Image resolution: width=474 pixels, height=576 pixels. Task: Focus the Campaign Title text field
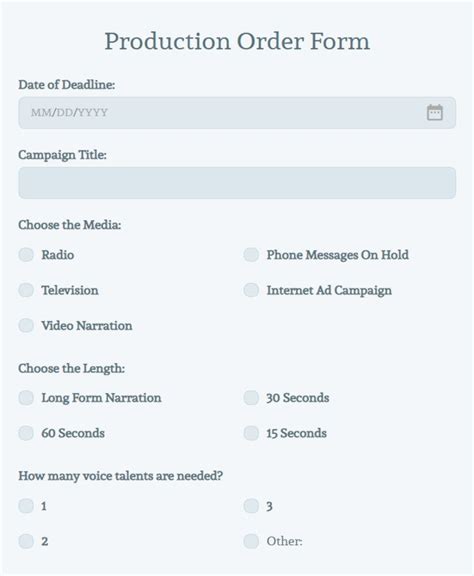(237, 183)
